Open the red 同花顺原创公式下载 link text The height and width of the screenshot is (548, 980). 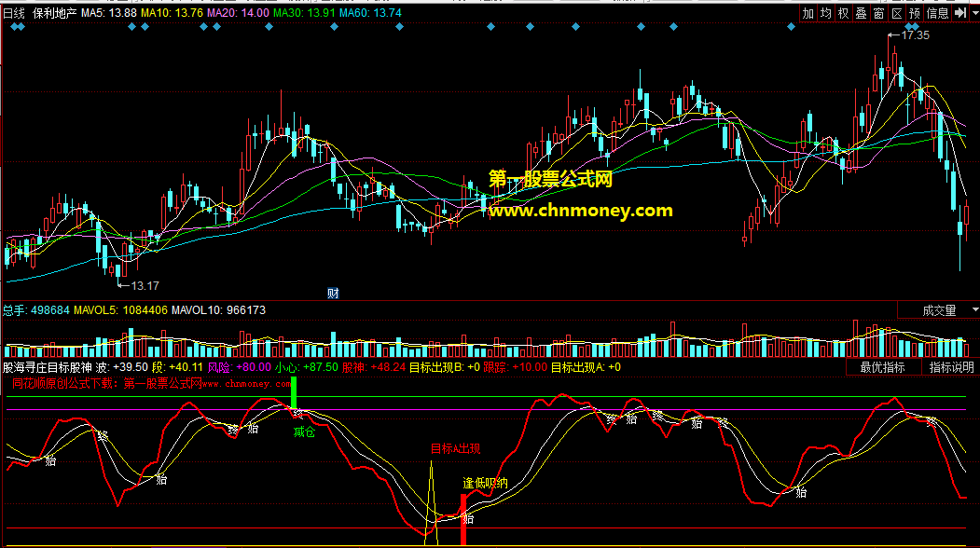coord(152,384)
